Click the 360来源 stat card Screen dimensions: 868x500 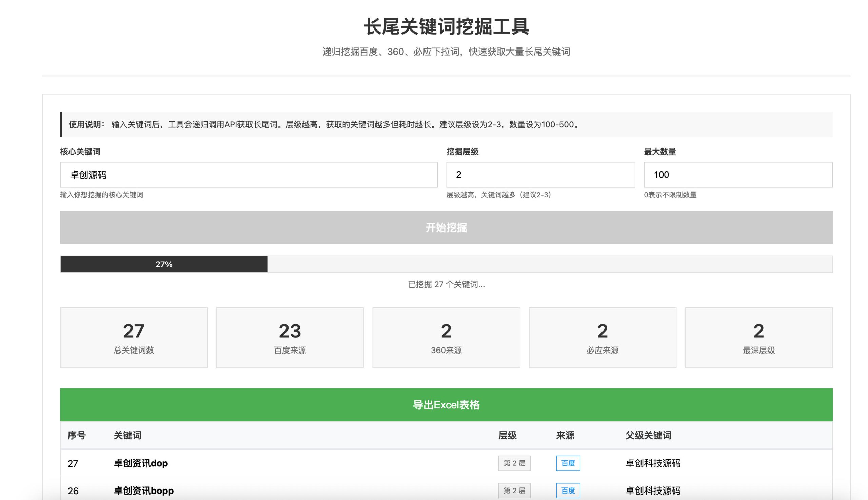point(446,338)
